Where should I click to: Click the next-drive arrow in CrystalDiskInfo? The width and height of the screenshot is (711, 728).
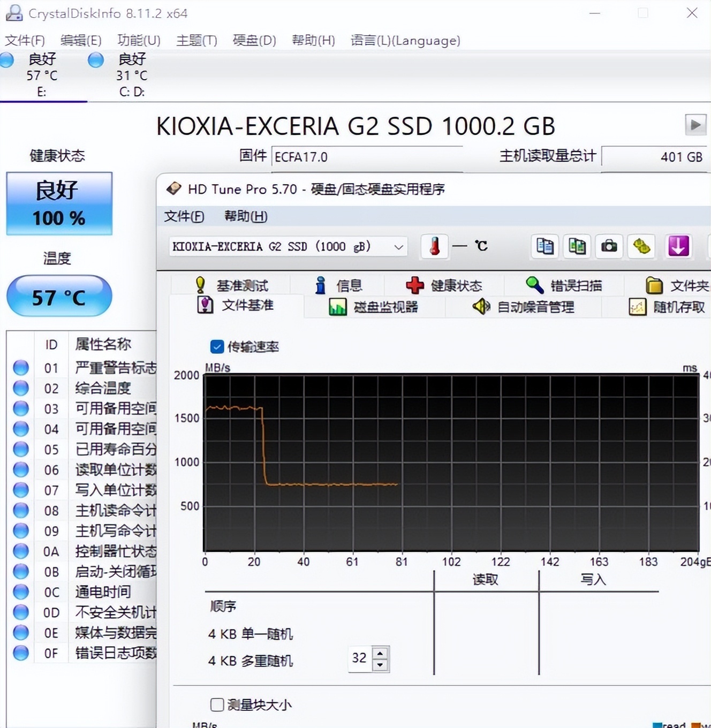695,125
